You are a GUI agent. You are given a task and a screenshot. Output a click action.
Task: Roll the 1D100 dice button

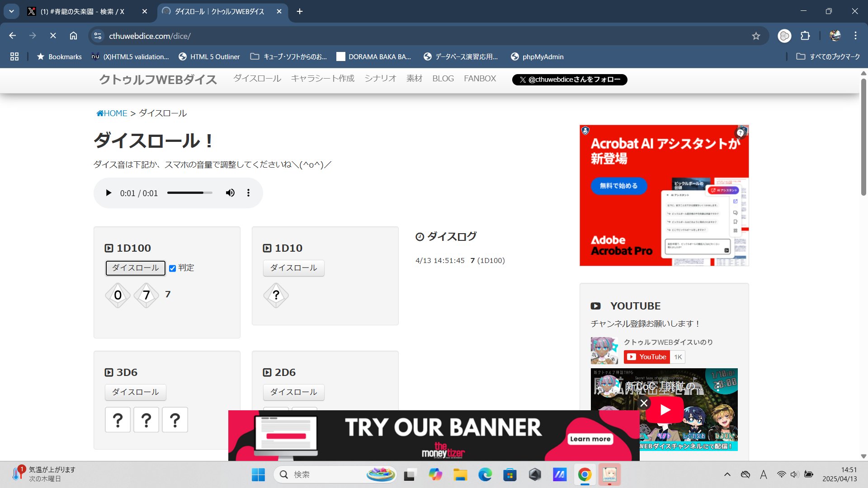pyautogui.click(x=135, y=268)
